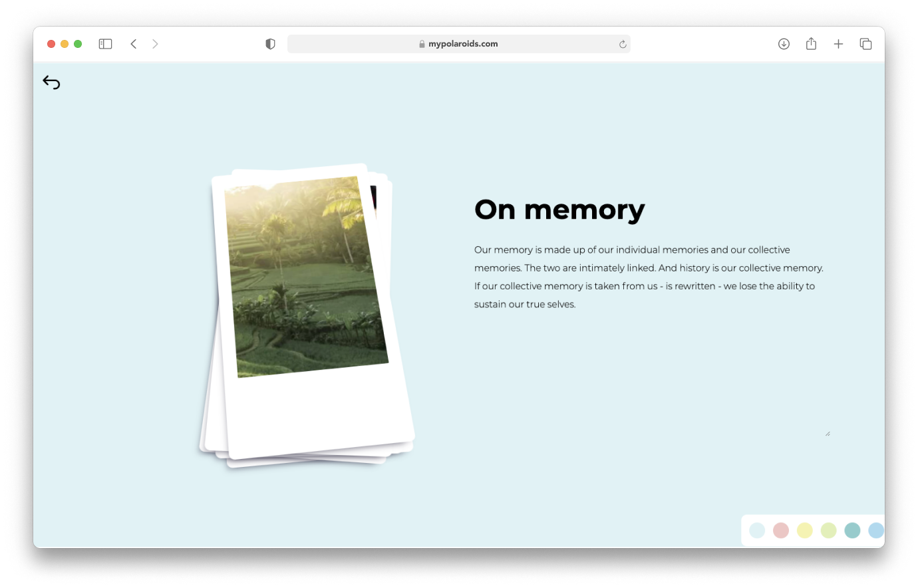Go back with the browser back chevron

(134, 44)
